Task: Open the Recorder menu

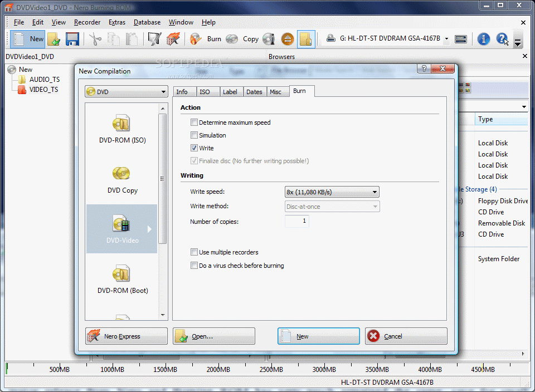Action: 87,22
